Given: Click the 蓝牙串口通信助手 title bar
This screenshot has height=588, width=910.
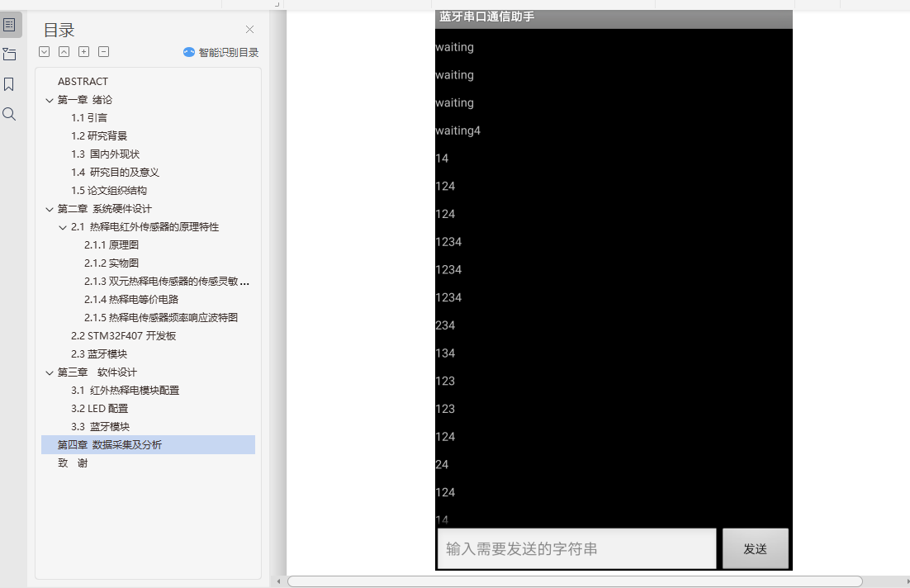Looking at the screenshot, I should coord(614,18).
